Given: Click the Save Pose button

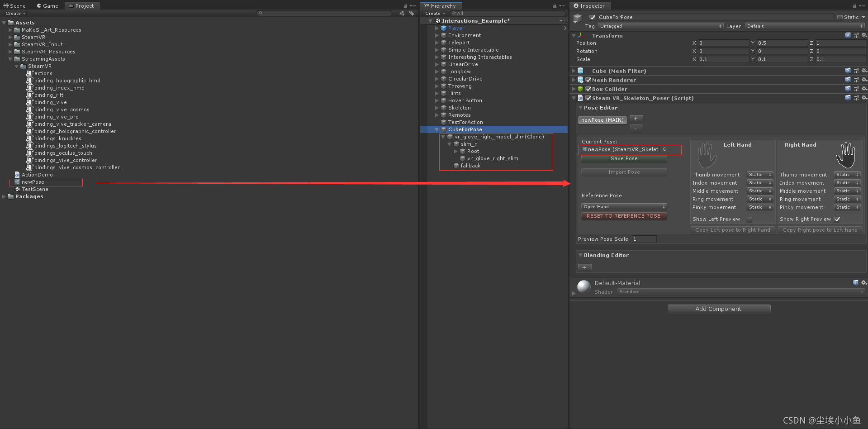Looking at the screenshot, I should (x=624, y=159).
